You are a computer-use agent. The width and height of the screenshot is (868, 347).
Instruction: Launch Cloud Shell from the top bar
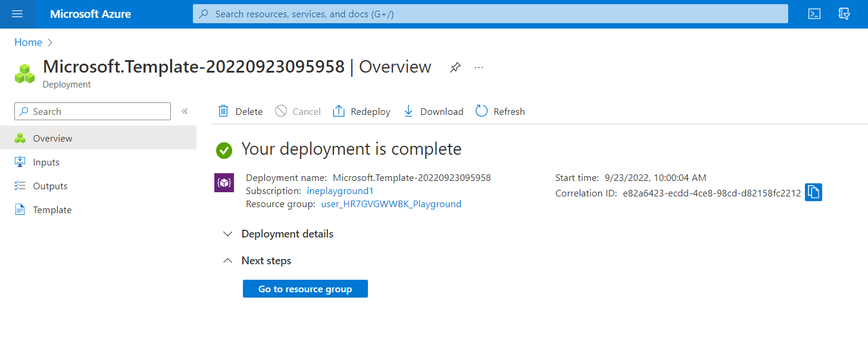point(814,14)
